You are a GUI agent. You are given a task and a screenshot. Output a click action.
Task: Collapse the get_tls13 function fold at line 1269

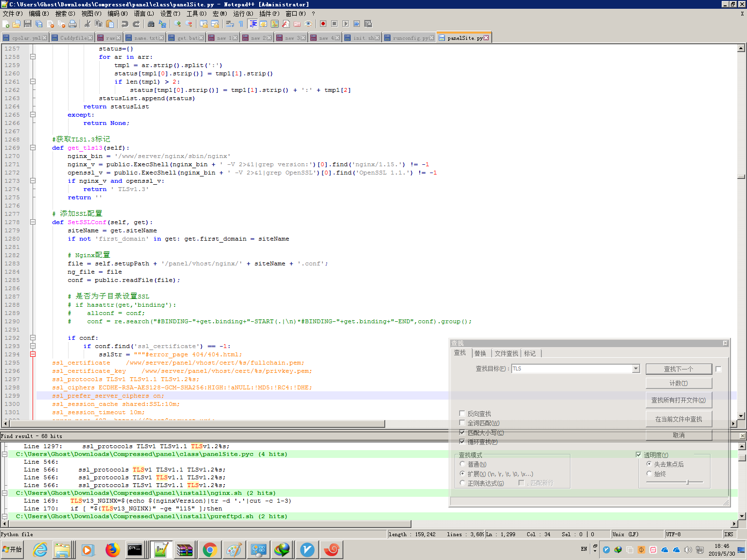pyautogui.click(x=33, y=148)
